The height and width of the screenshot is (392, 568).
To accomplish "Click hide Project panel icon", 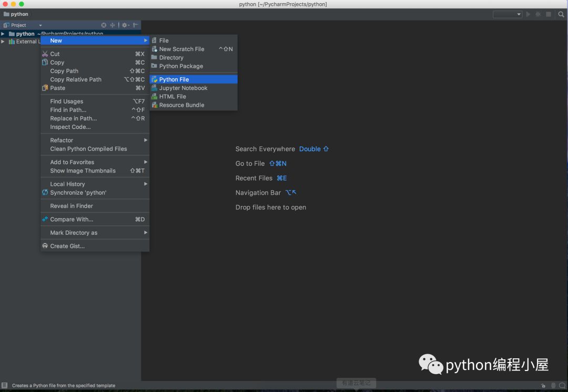I will tap(136, 25).
